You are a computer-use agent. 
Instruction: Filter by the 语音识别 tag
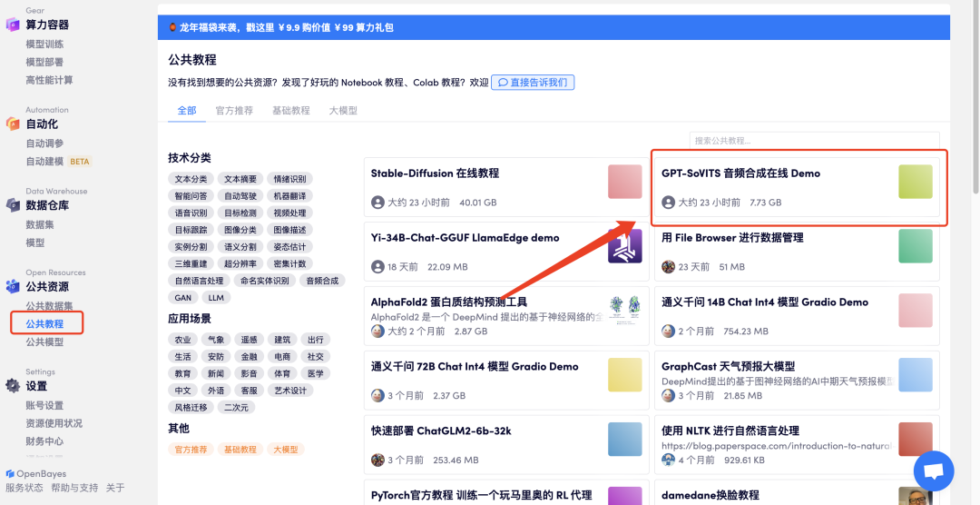coord(191,213)
